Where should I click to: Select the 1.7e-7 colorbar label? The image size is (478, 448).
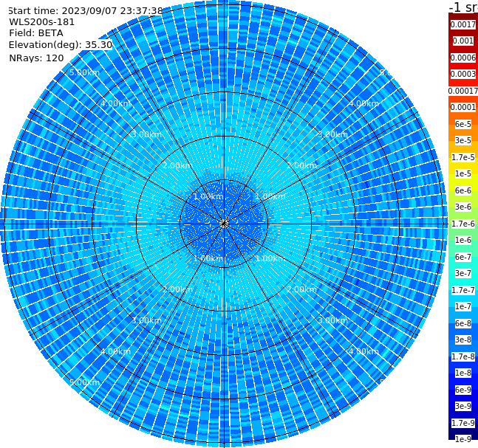tap(463, 290)
